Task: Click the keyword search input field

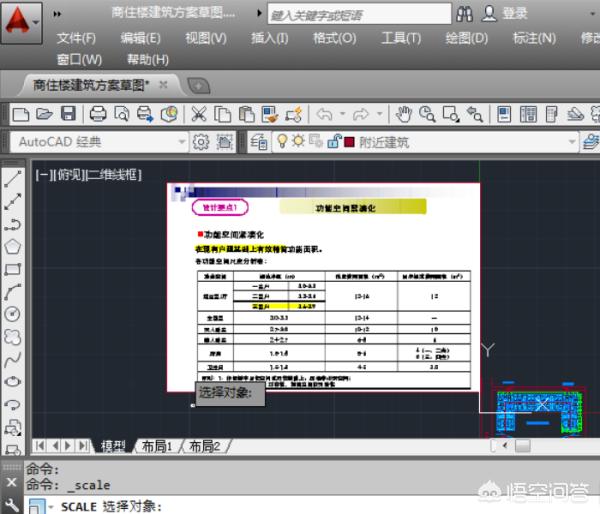Action: tap(359, 14)
